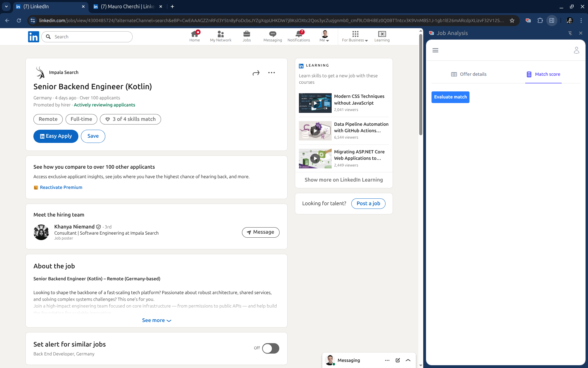
Task: Click the user profile icon in Job Analysis panel
Action: click(x=576, y=50)
